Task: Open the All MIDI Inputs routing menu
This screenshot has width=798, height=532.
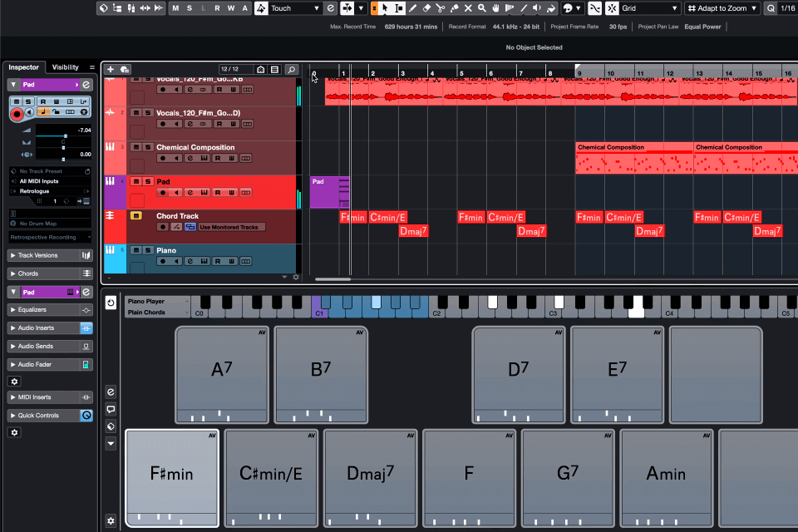Action: coord(51,181)
